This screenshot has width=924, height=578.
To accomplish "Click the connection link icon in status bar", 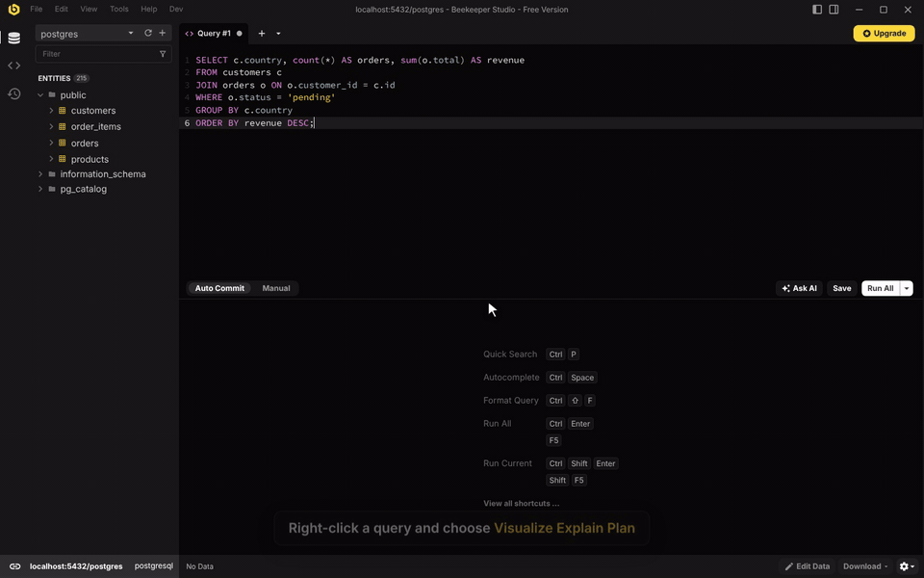I will tap(14, 566).
